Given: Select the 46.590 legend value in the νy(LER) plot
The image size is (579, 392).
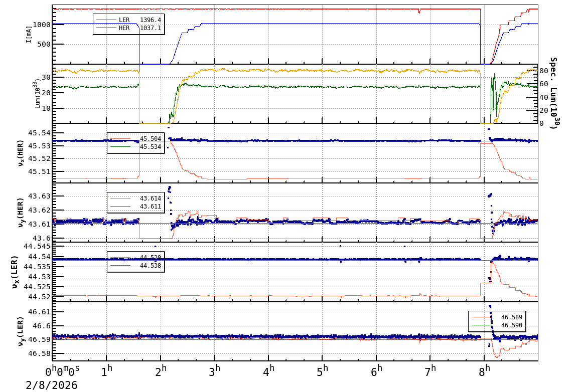Looking at the screenshot, I should [x=511, y=325].
